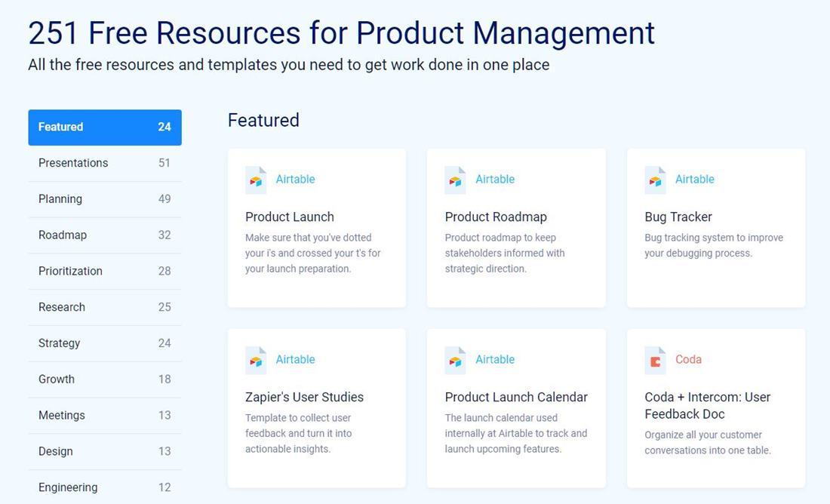Click the Airtable icon on Bug Tracker card
The width and height of the screenshot is (830, 504).
pyautogui.click(x=655, y=180)
